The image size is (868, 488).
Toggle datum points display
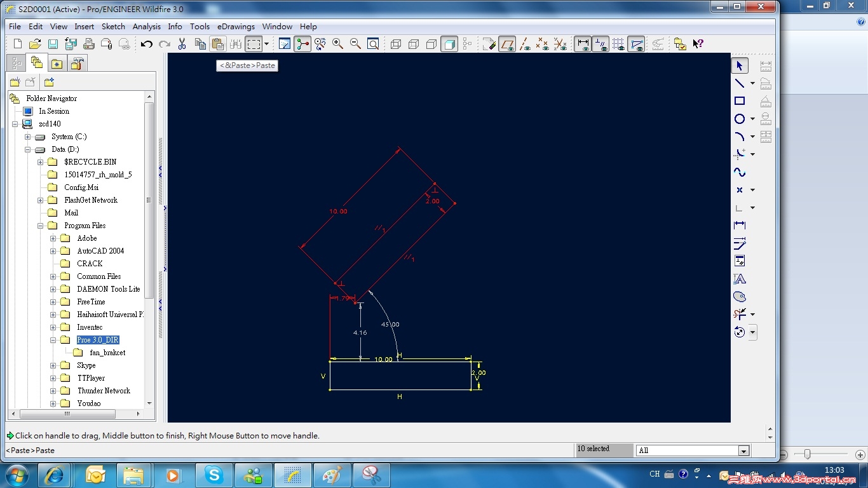pyautogui.click(x=542, y=44)
